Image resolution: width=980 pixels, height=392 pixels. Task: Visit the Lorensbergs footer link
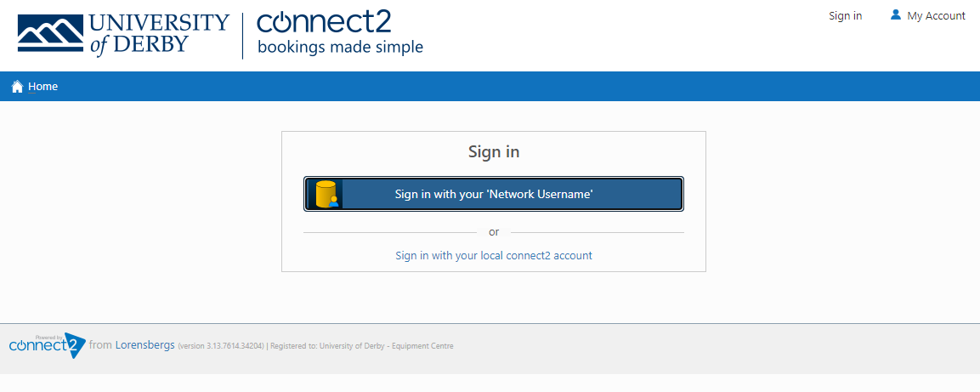(145, 345)
